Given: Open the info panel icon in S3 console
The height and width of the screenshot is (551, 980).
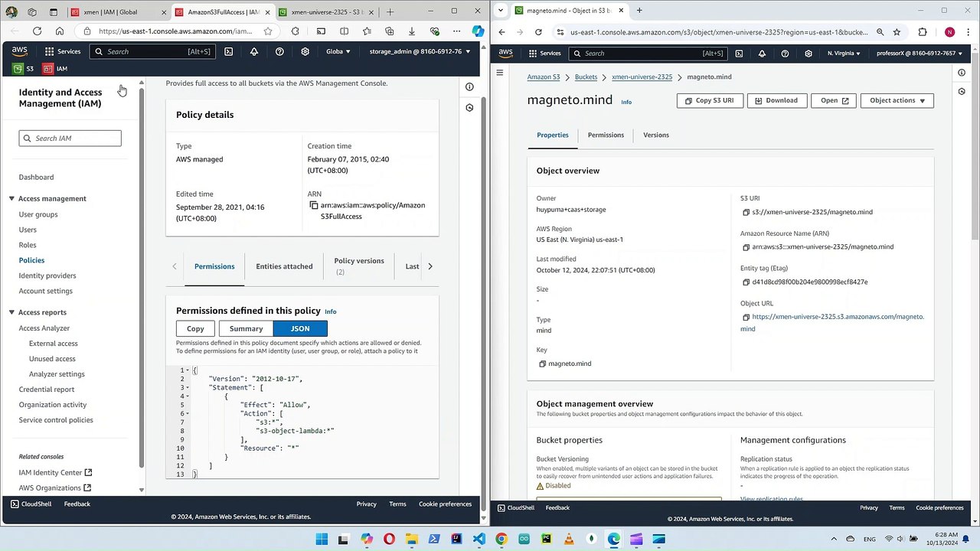Looking at the screenshot, I should (962, 73).
